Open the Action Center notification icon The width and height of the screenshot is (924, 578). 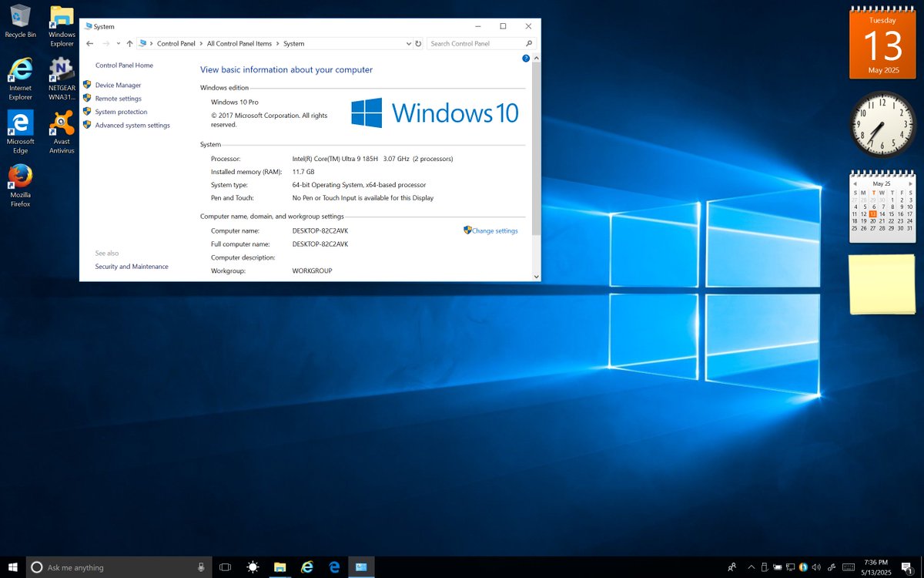[907, 567]
